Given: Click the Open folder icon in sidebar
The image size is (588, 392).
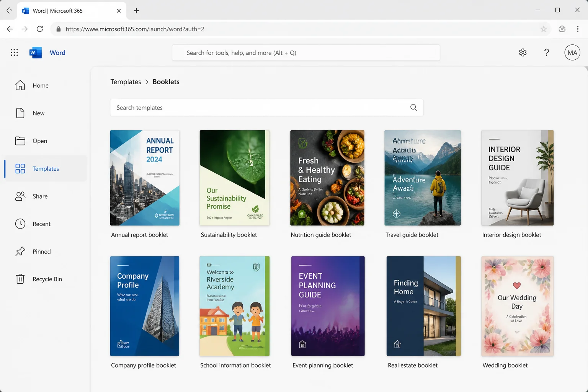Looking at the screenshot, I should pos(20,141).
